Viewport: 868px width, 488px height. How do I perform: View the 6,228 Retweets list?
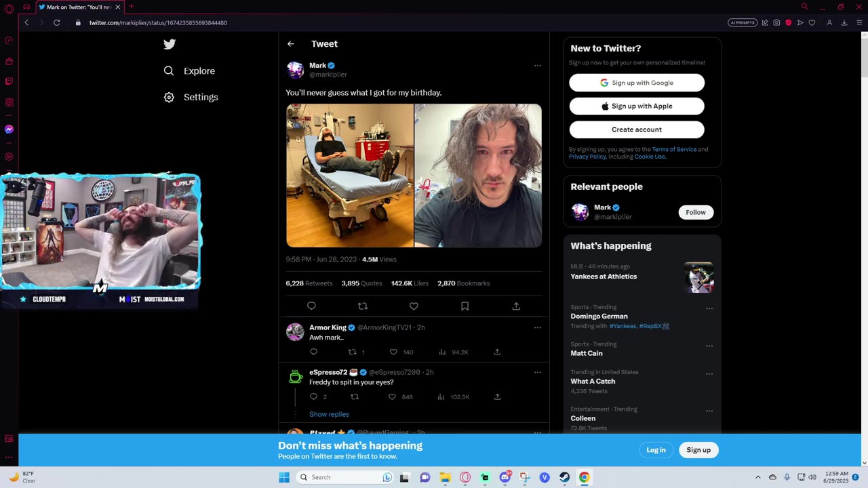click(309, 283)
